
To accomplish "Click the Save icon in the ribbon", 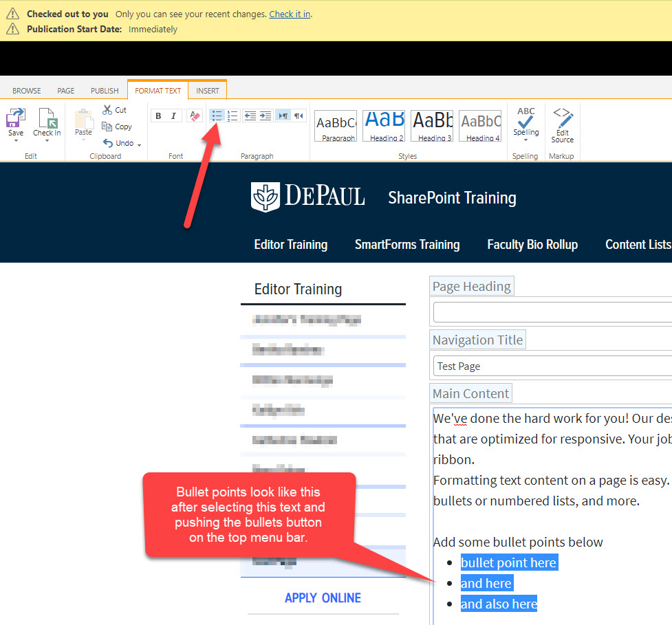I will (15, 118).
